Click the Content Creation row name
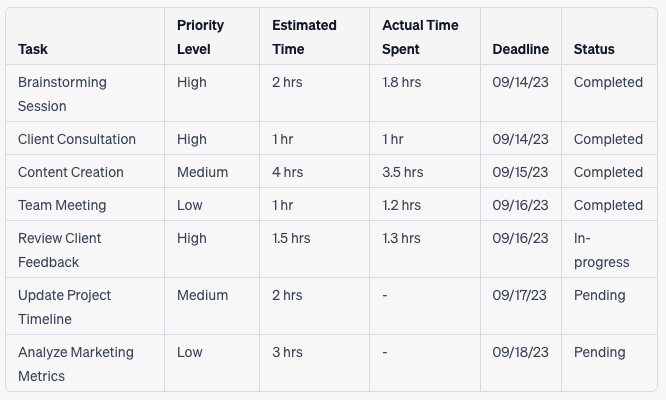Viewport: 666px width, 400px height. (x=71, y=172)
